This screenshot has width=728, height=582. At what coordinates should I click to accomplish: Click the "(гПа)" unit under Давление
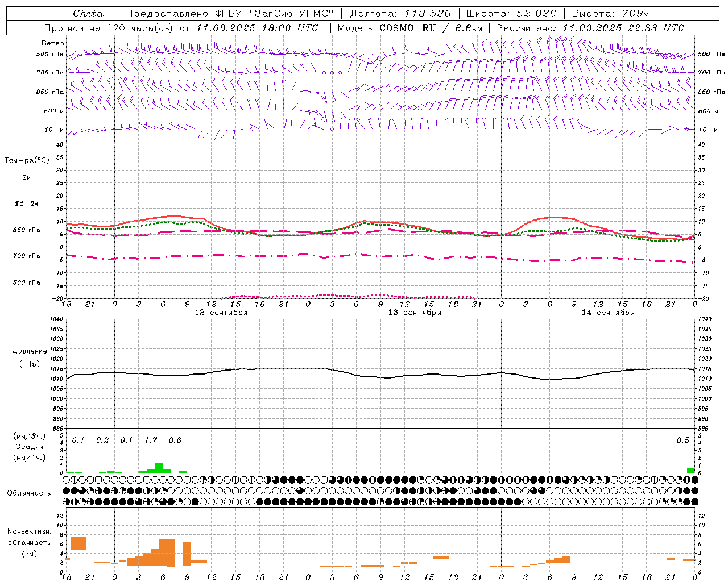coord(29,364)
